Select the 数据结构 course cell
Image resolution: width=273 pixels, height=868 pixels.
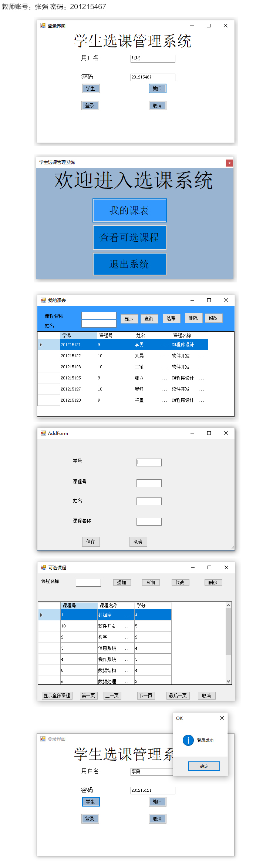[115, 670]
